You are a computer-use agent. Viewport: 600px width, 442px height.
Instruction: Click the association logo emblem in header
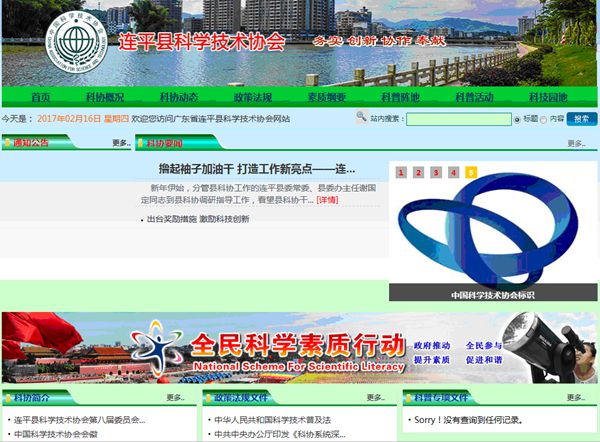coord(81,43)
